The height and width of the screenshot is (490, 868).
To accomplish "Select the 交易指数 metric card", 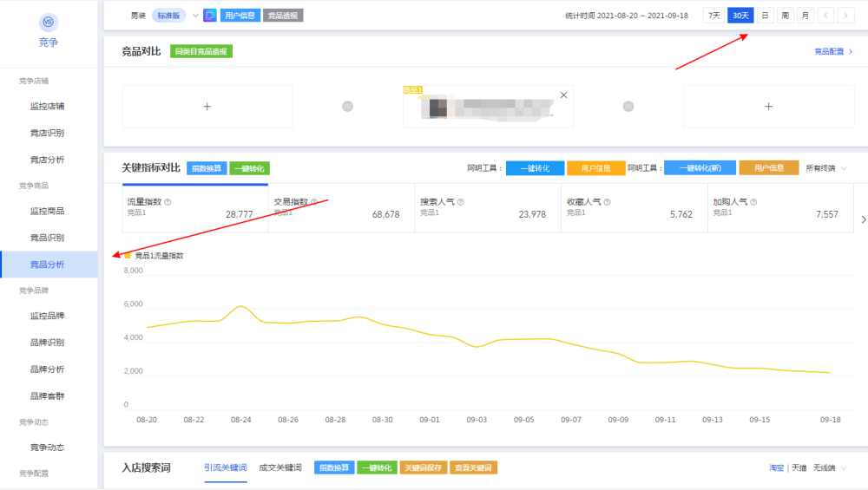I will point(341,208).
